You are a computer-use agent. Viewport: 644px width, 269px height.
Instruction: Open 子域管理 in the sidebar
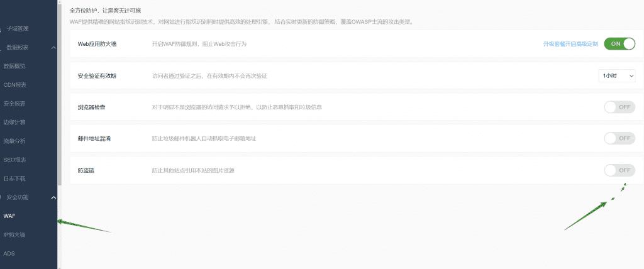18,28
